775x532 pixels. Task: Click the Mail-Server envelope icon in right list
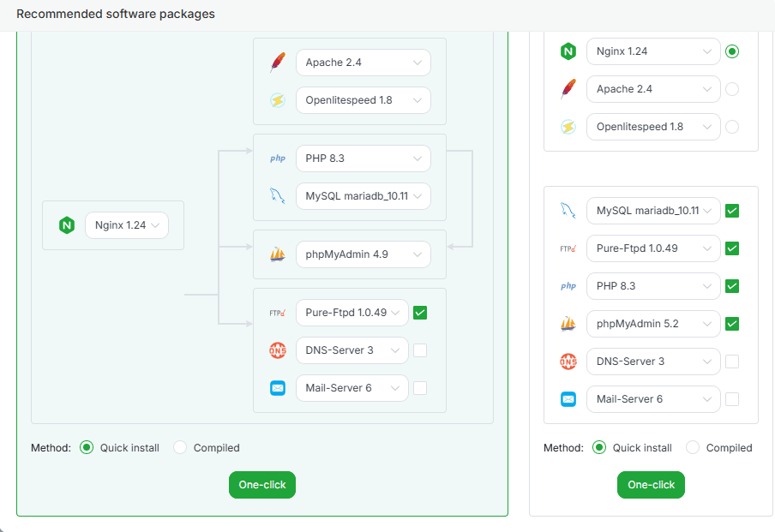pos(568,399)
